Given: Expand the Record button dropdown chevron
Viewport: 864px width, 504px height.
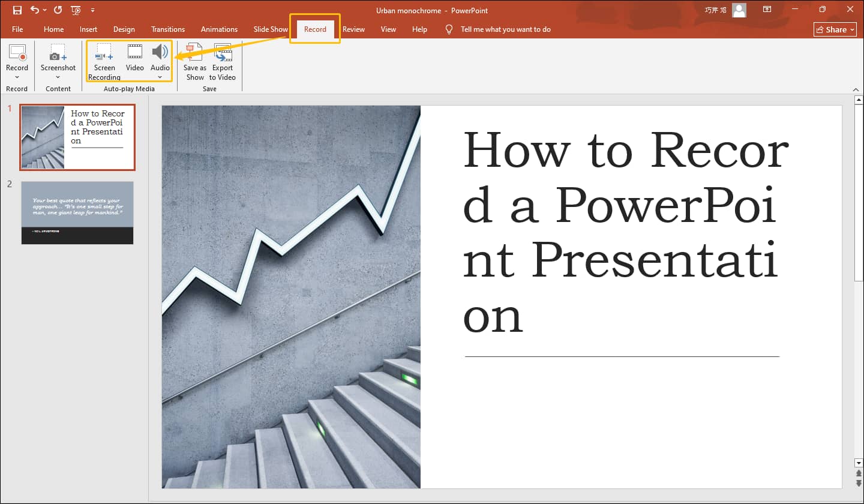Looking at the screenshot, I should pyautogui.click(x=17, y=77).
